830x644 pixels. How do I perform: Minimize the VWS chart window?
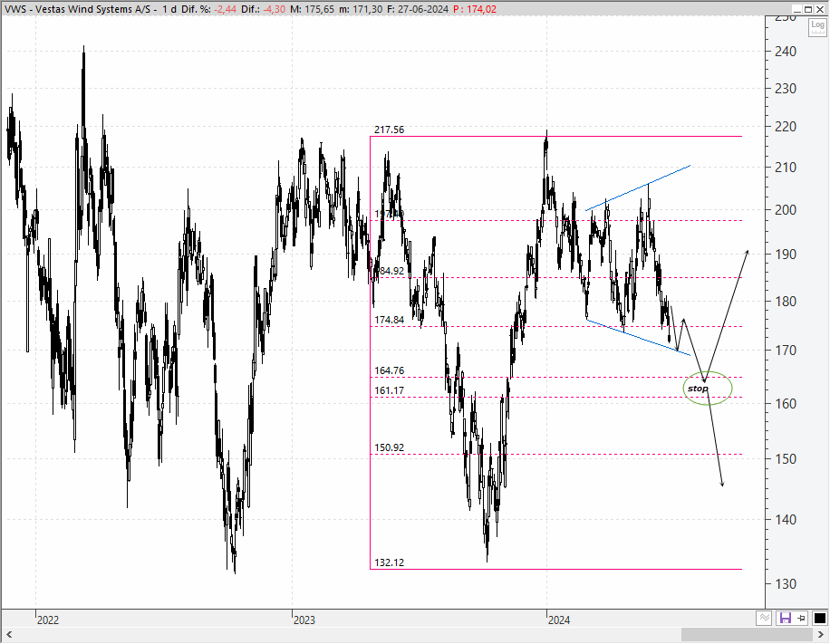coord(797,9)
